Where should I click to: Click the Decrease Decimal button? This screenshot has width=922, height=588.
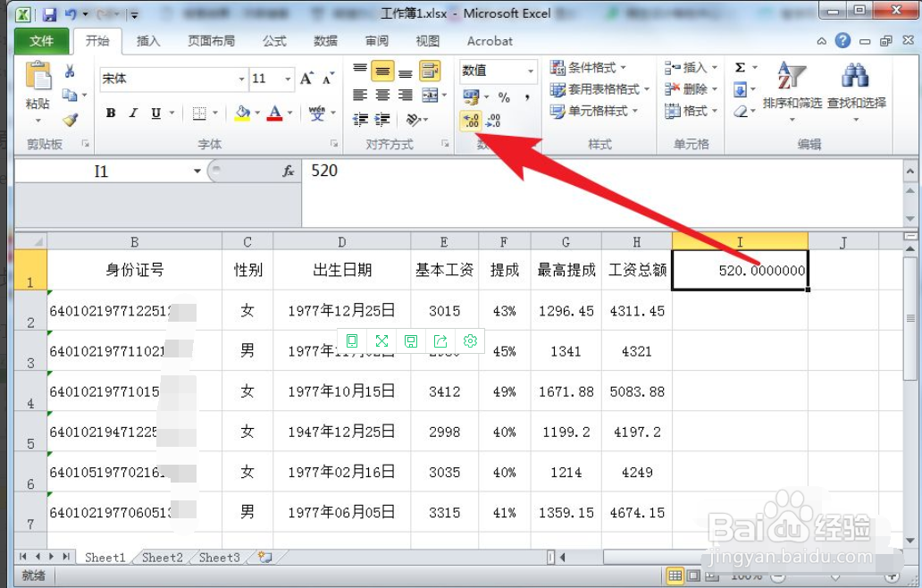coord(493,121)
